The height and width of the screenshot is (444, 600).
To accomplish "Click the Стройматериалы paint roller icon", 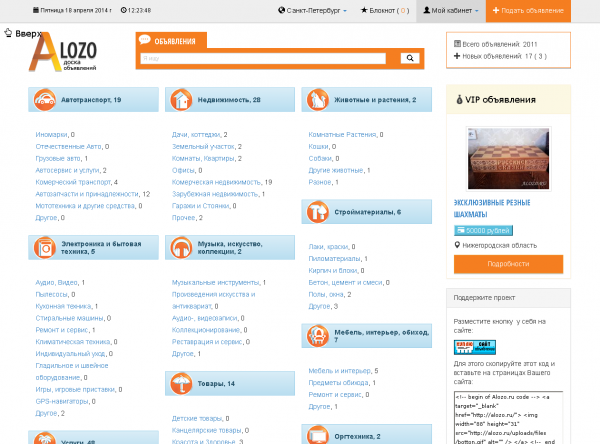I will tap(317, 212).
